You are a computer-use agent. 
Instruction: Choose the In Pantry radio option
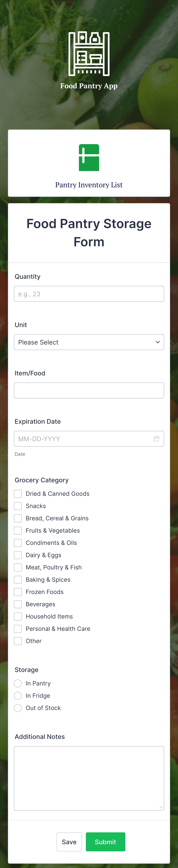coord(18,683)
